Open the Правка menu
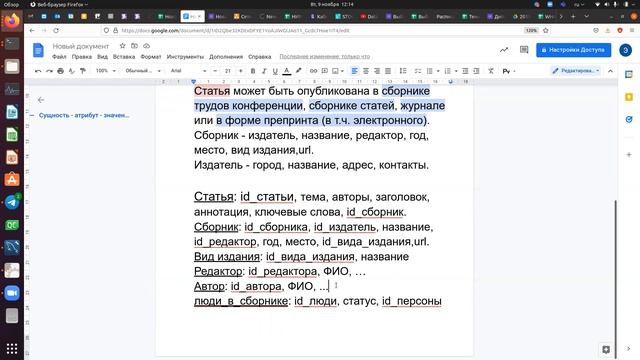The height and width of the screenshot is (360, 640). click(82, 57)
